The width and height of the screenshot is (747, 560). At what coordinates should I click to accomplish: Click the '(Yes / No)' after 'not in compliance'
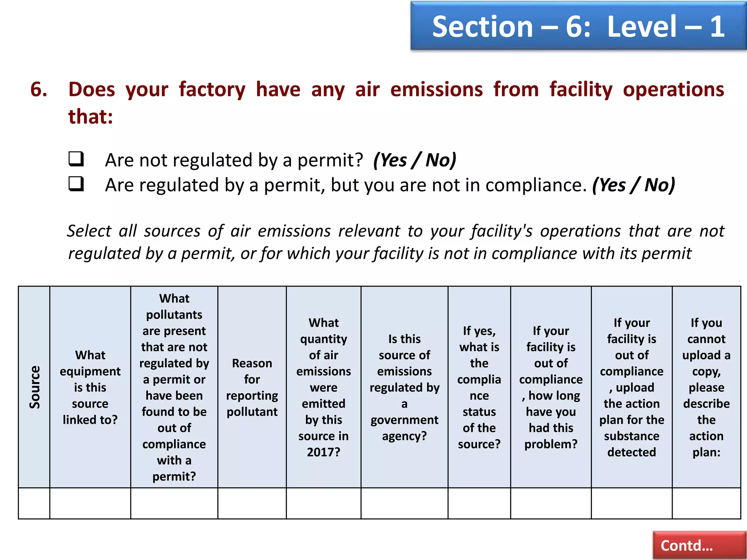(634, 185)
